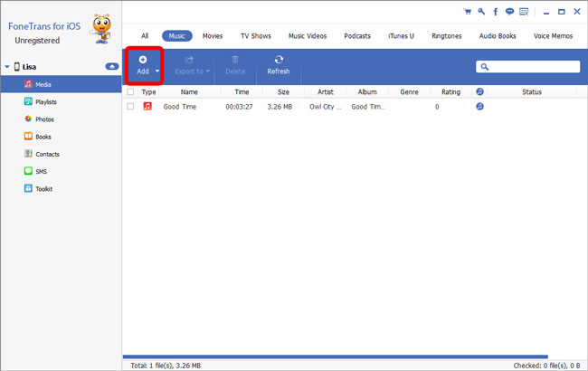Open SMS in the sidebar
Screen dimensions: 588x371
pos(41,171)
